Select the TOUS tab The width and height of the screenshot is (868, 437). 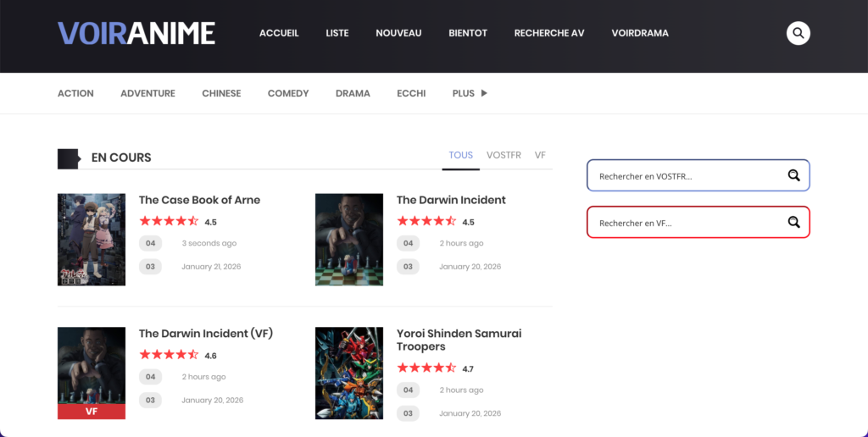[460, 155]
